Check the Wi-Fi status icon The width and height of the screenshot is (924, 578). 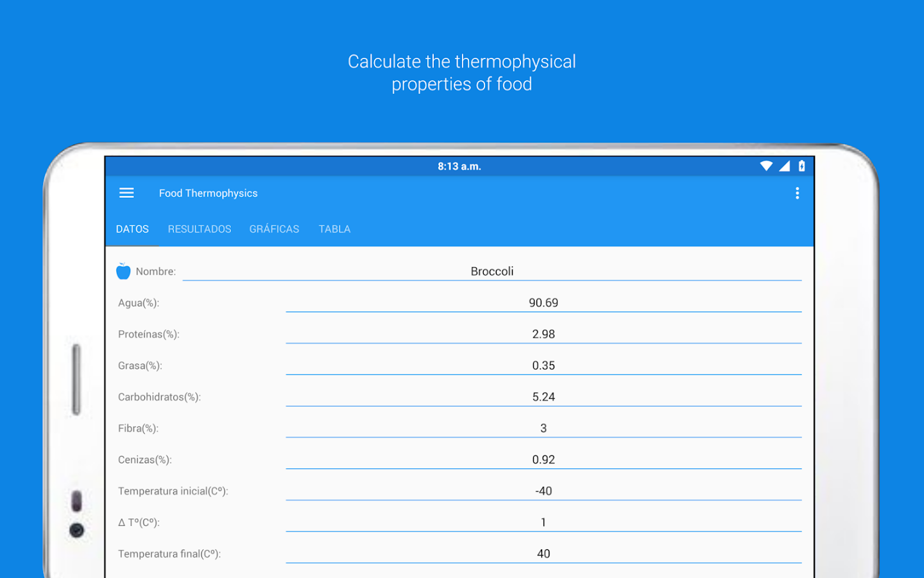pos(766,166)
